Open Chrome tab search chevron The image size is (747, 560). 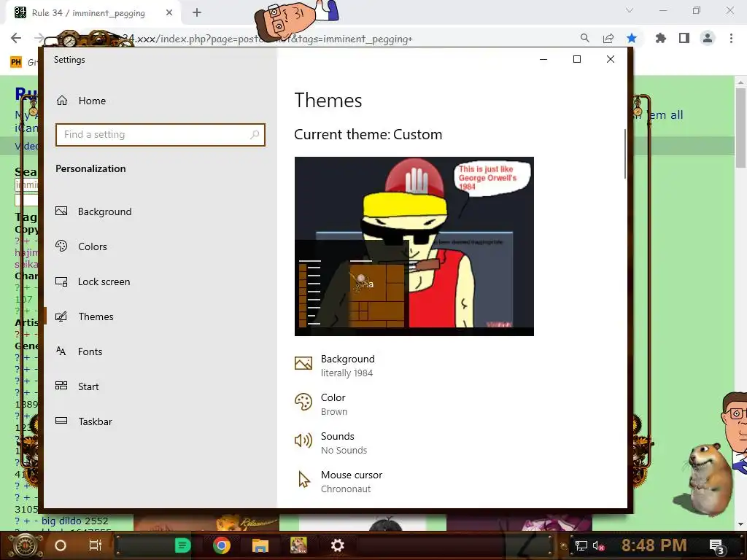point(630,10)
